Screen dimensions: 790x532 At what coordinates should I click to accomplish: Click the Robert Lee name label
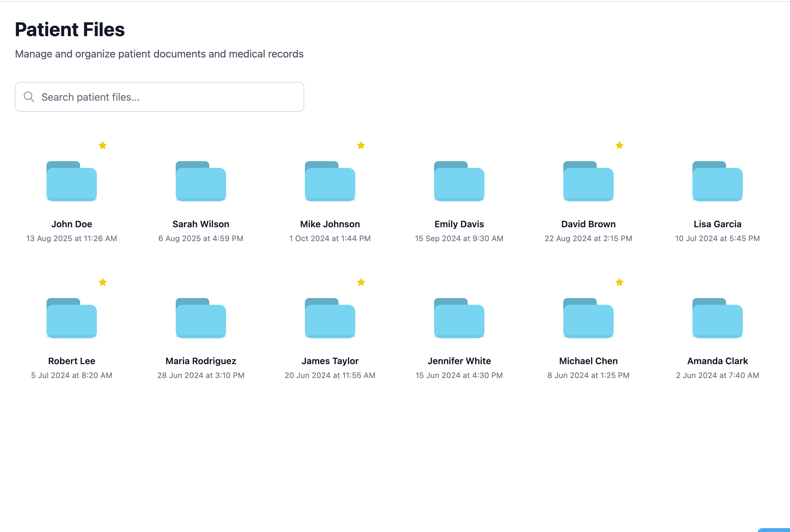[x=72, y=361]
